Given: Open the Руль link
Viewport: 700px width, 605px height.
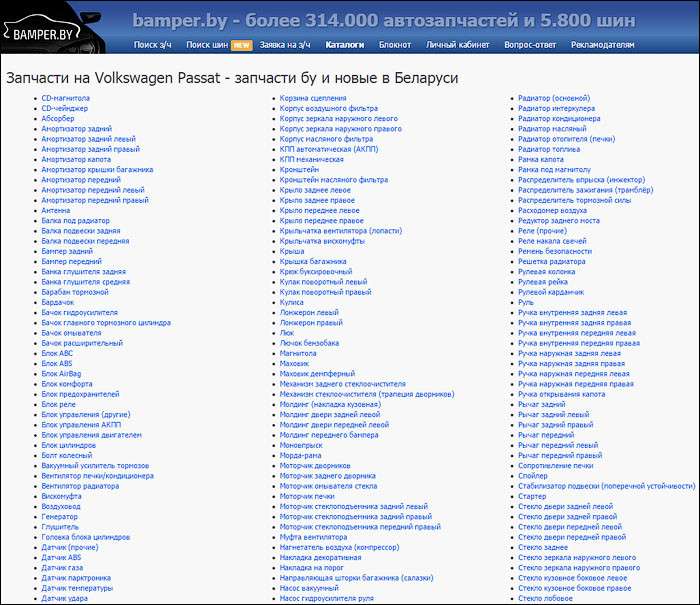Looking at the screenshot, I should tap(525, 302).
